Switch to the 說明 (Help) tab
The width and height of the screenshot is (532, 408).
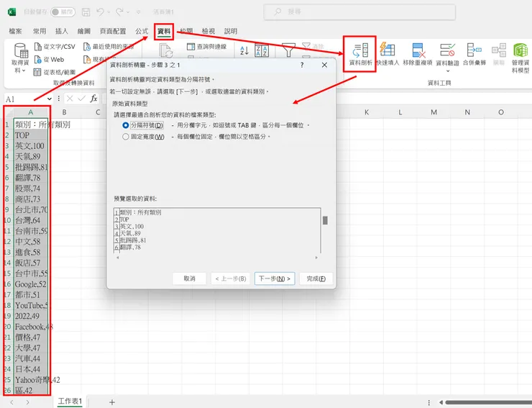230,31
